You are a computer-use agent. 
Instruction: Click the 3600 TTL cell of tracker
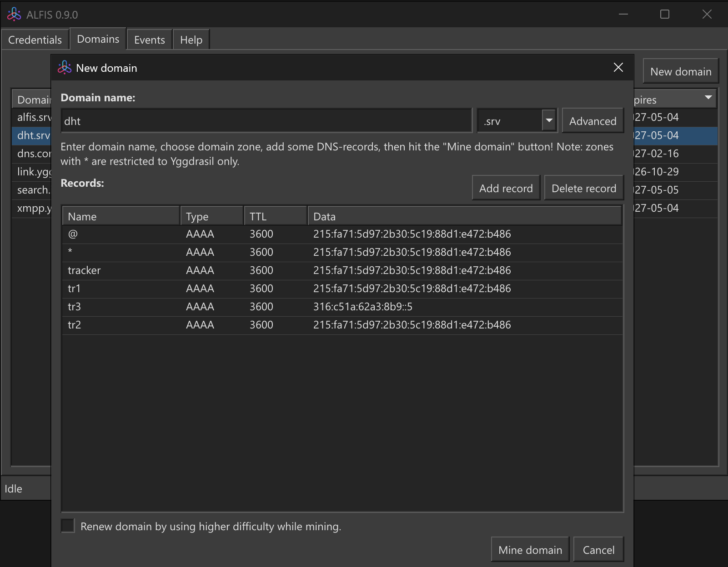pos(261,270)
